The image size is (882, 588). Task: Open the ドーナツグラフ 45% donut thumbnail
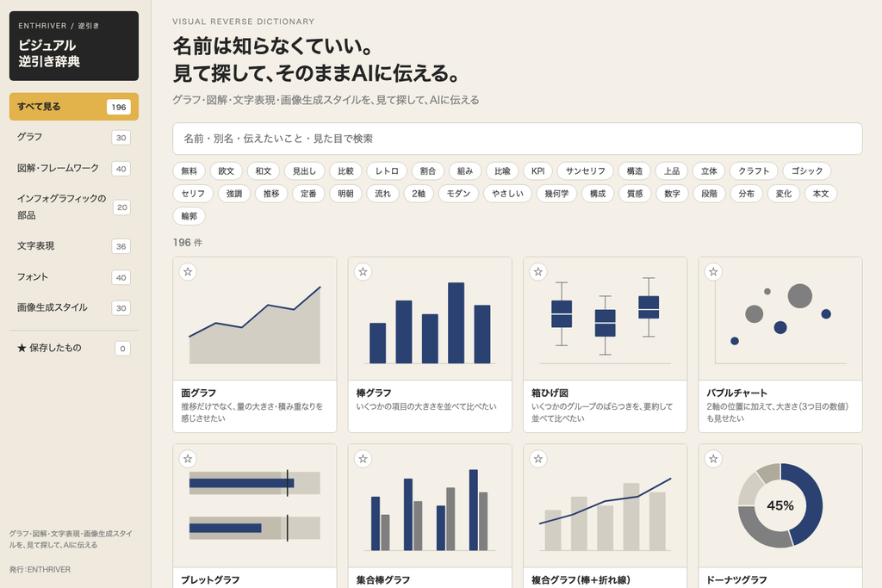780,506
